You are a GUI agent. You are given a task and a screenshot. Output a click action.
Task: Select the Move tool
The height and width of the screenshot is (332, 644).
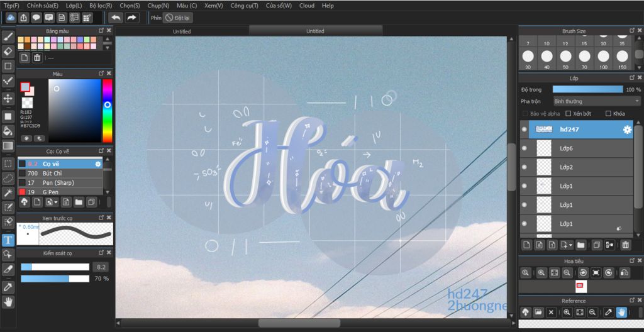[x=8, y=98]
